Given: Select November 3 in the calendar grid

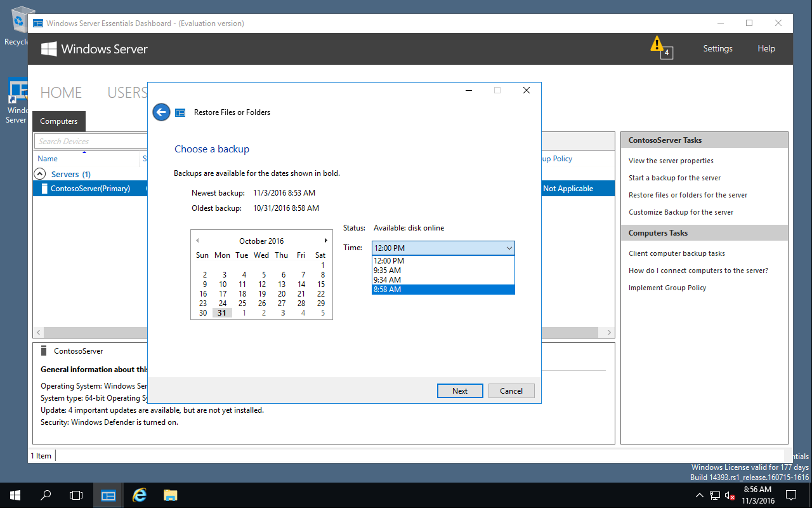Looking at the screenshot, I should click(x=283, y=313).
